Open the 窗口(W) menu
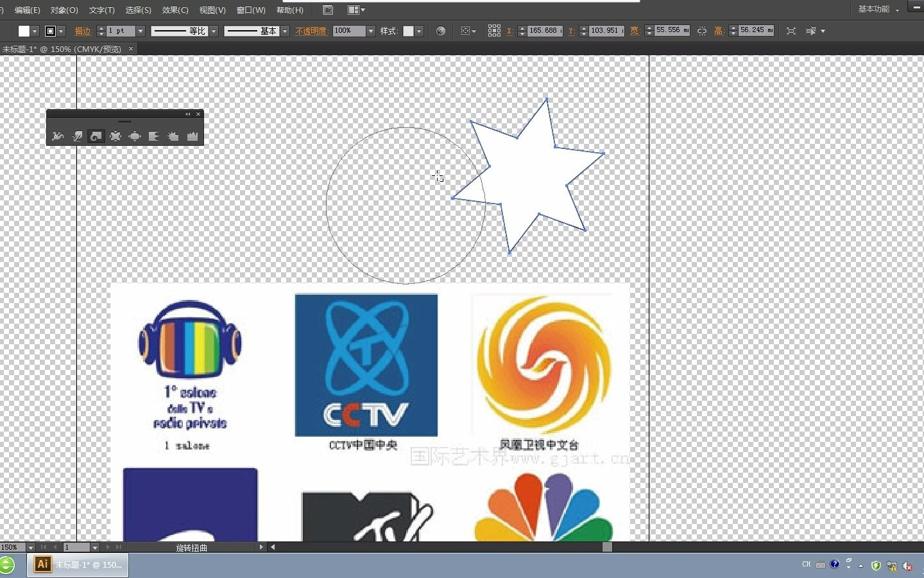 (x=251, y=10)
